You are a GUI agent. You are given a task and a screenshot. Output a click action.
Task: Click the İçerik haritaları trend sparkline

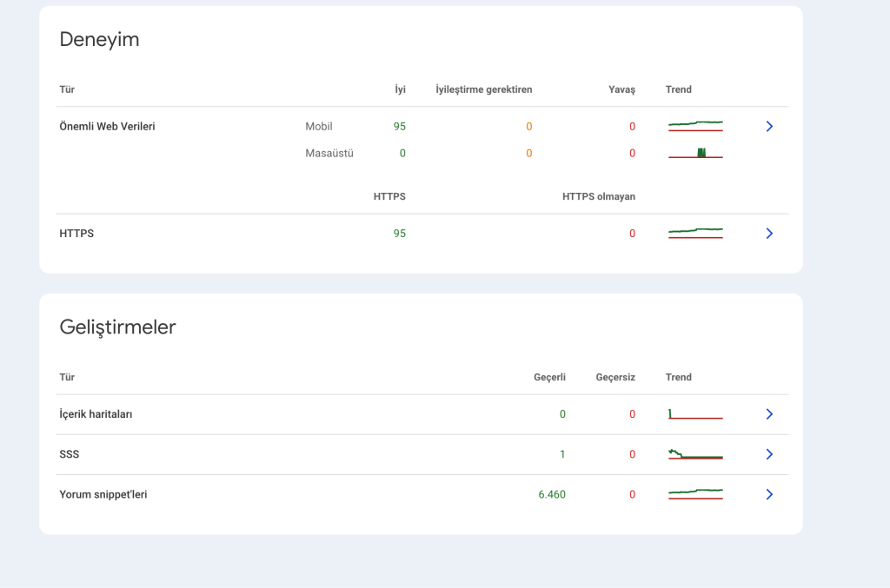(x=695, y=414)
